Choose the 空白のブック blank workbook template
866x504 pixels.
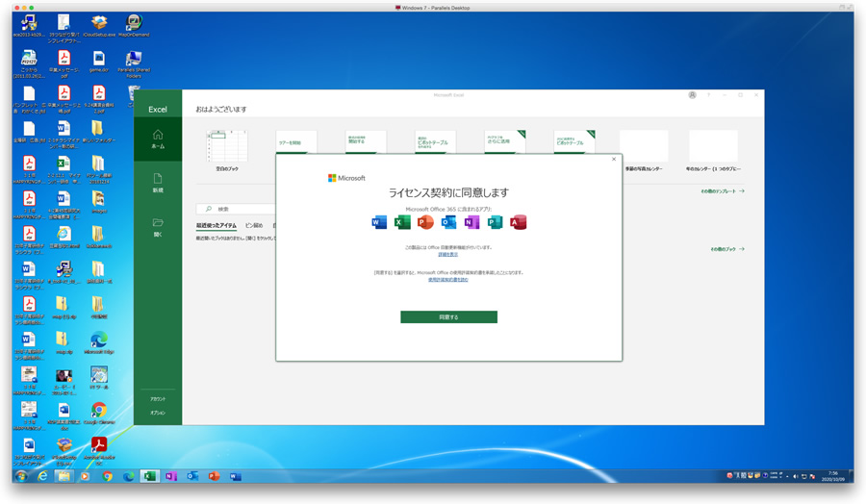coord(227,150)
